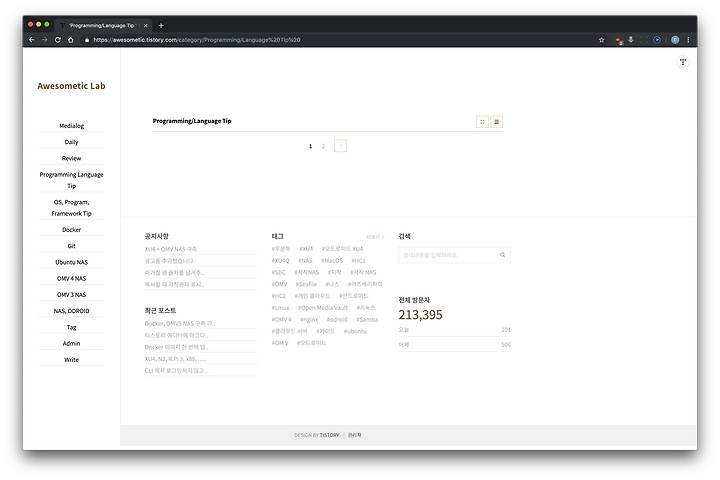Open the notice 'XU4 + OMV NAS 구축'
The image size is (720, 480).
(171, 249)
